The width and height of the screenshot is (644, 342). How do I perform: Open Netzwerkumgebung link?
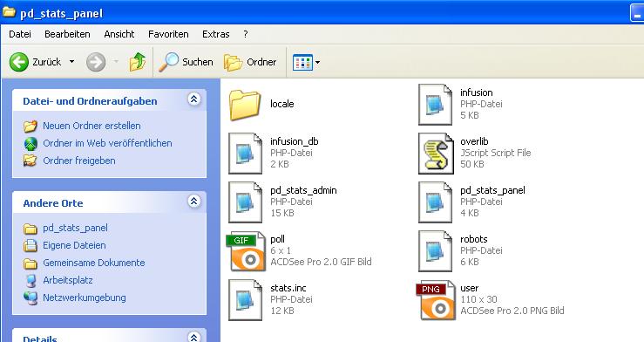pyautogui.click(x=85, y=298)
